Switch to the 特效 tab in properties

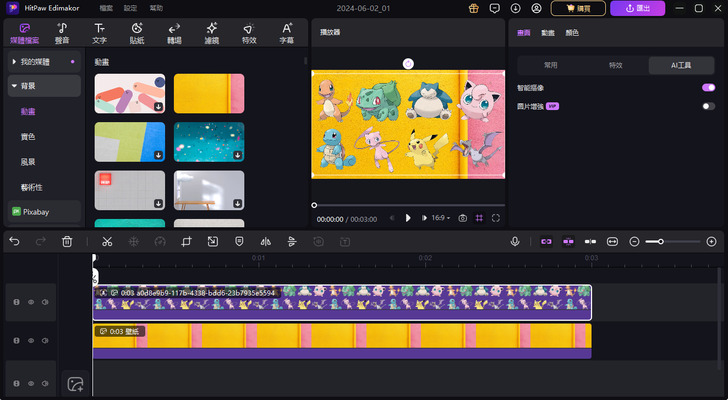(615, 65)
